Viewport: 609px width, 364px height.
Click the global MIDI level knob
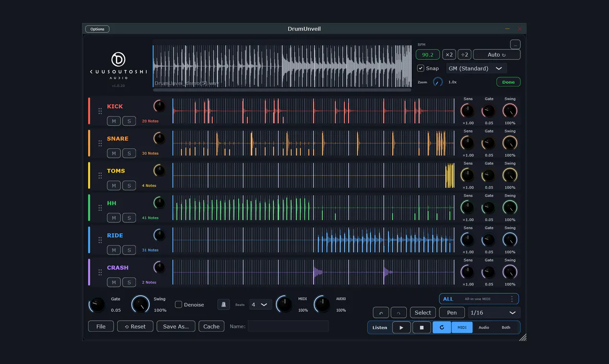284,304
